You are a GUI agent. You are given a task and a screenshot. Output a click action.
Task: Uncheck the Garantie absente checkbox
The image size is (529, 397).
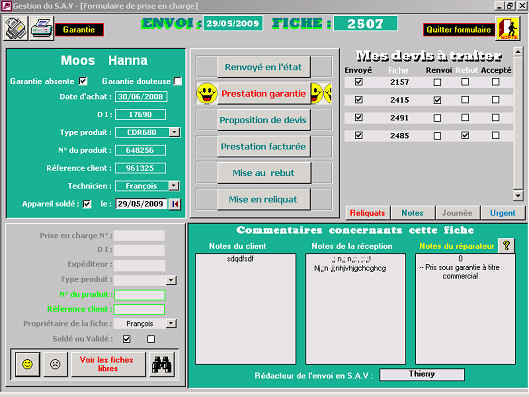click(x=83, y=81)
